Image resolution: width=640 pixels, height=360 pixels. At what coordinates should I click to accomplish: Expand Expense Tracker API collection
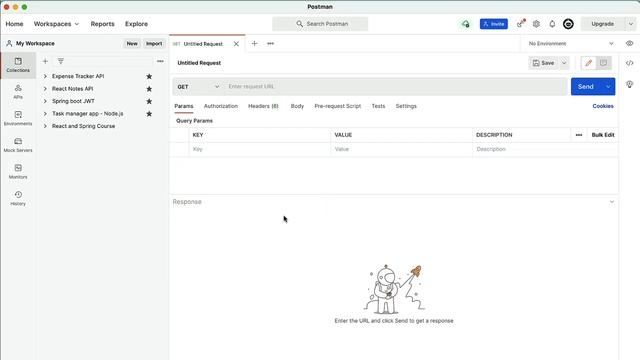(45, 76)
